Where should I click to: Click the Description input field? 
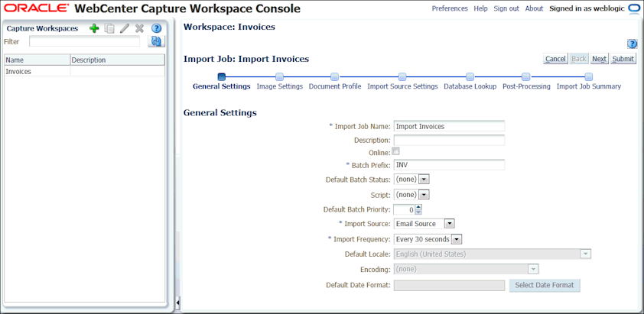pos(449,141)
